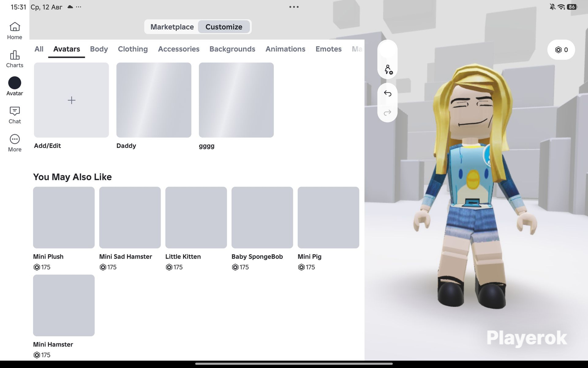Viewport: 588px width, 368px height.
Task: Open the Mini Sad Hamster item
Action: click(x=130, y=217)
